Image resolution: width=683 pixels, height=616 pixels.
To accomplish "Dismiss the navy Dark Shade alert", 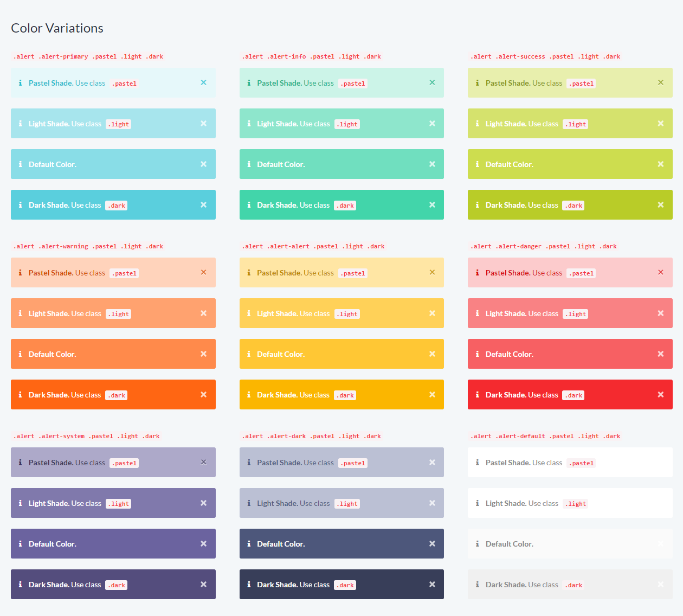I will [432, 585].
